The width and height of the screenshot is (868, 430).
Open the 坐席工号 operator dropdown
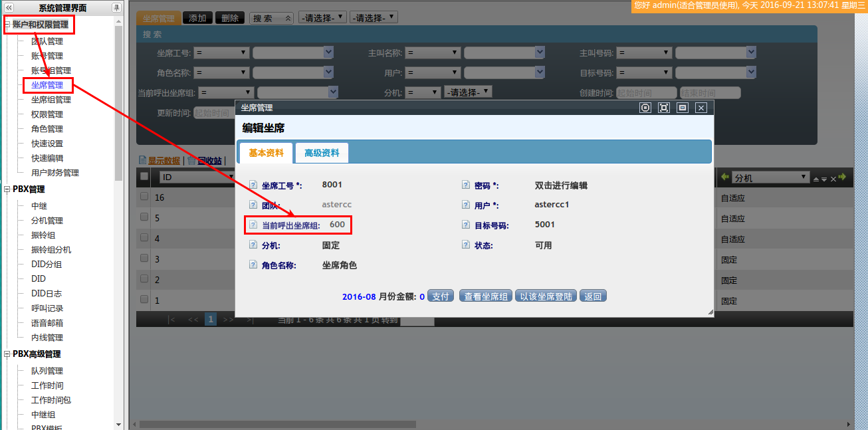tap(221, 53)
